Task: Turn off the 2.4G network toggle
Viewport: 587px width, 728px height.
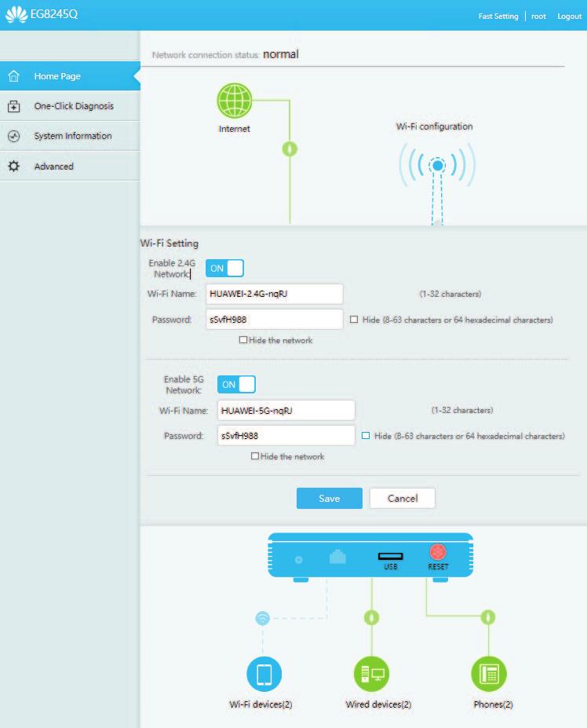Action: click(x=224, y=269)
